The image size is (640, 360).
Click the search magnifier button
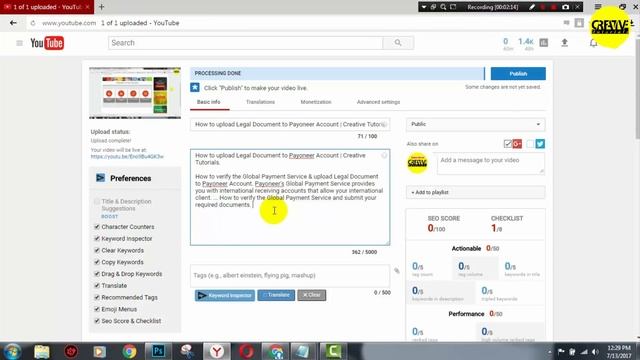(x=398, y=42)
